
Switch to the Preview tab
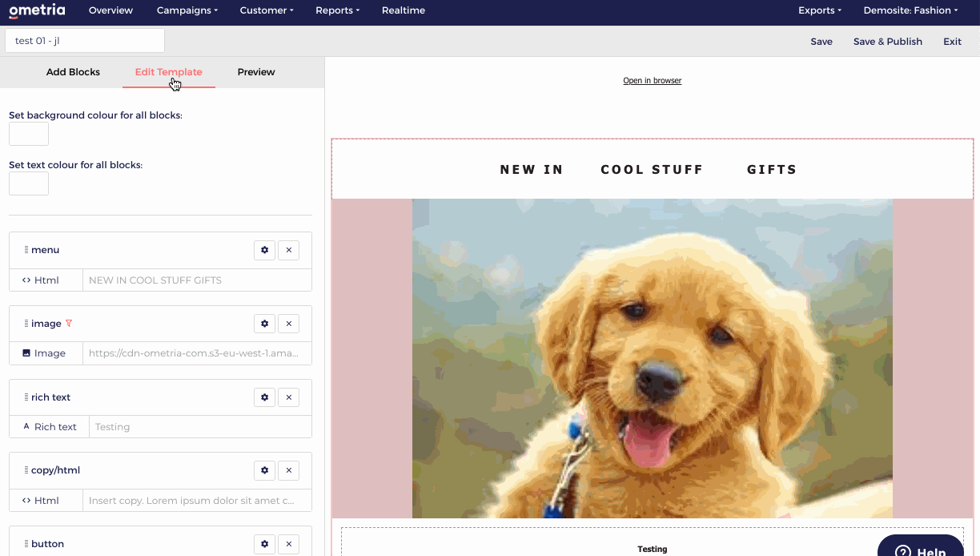pos(256,72)
